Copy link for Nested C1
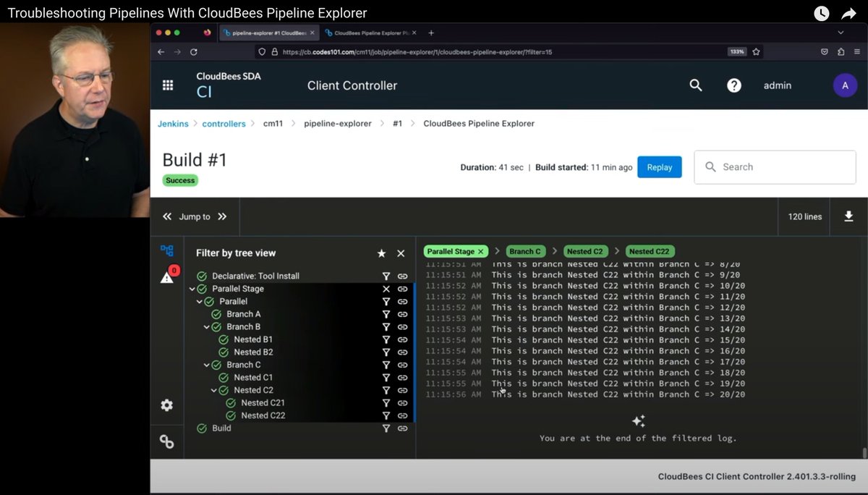 tap(403, 378)
